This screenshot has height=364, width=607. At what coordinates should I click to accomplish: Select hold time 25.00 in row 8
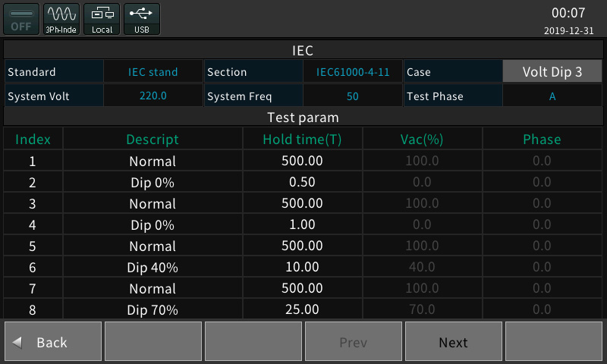302,309
